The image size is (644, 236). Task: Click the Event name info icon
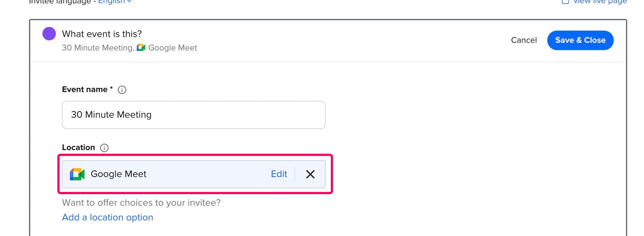(x=122, y=90)
